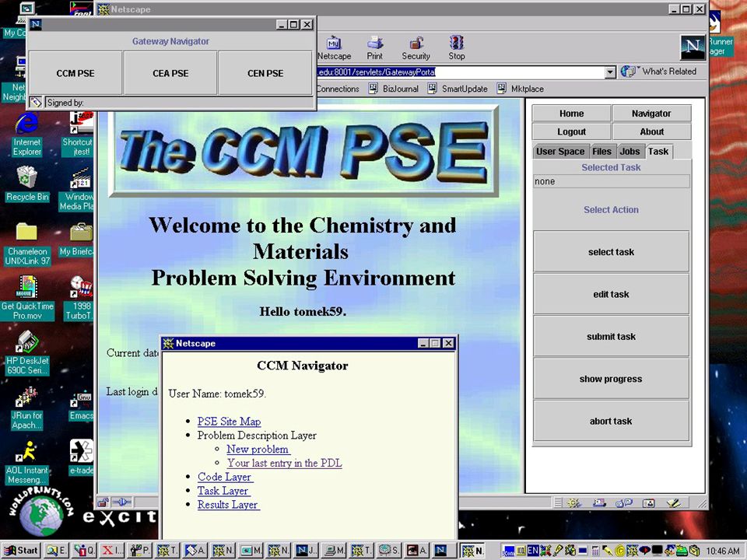Expand the location URL dropdown arrow

coord(610,72)
